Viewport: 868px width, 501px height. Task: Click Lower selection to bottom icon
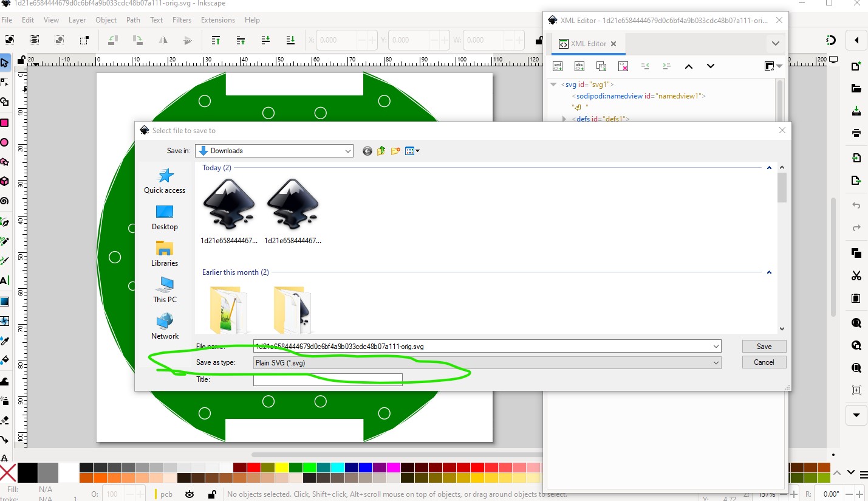click(291, 40)
